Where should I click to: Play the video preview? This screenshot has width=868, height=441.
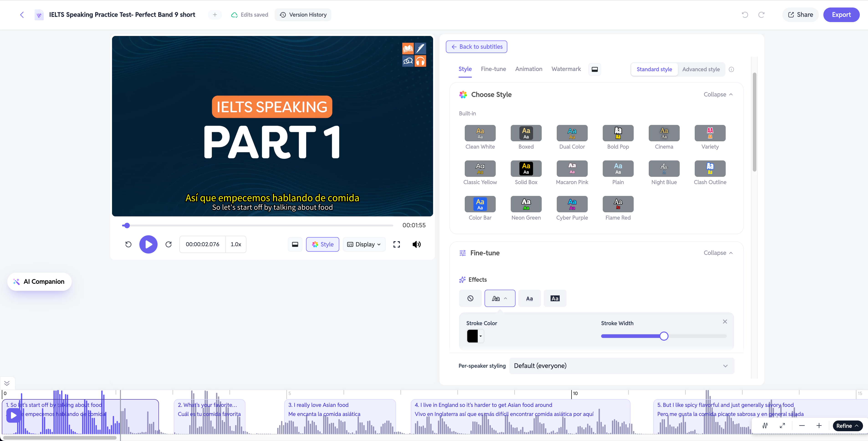point(148,244)
